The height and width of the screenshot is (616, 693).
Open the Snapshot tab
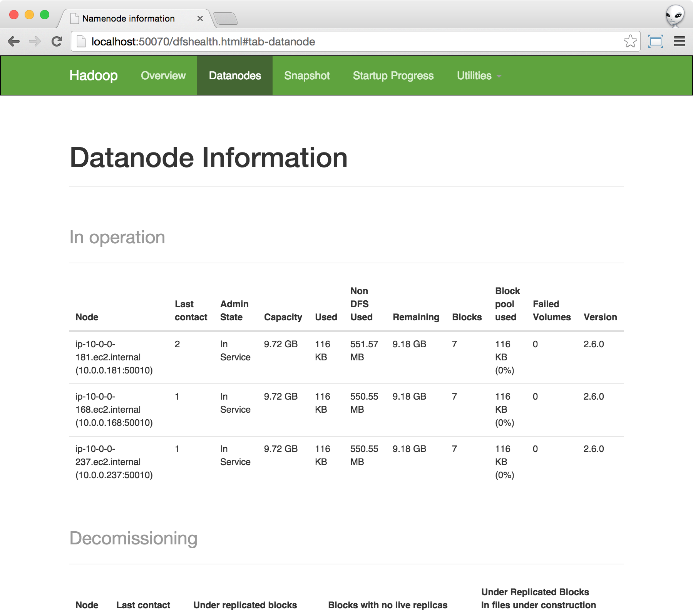(x=307, y=76)
